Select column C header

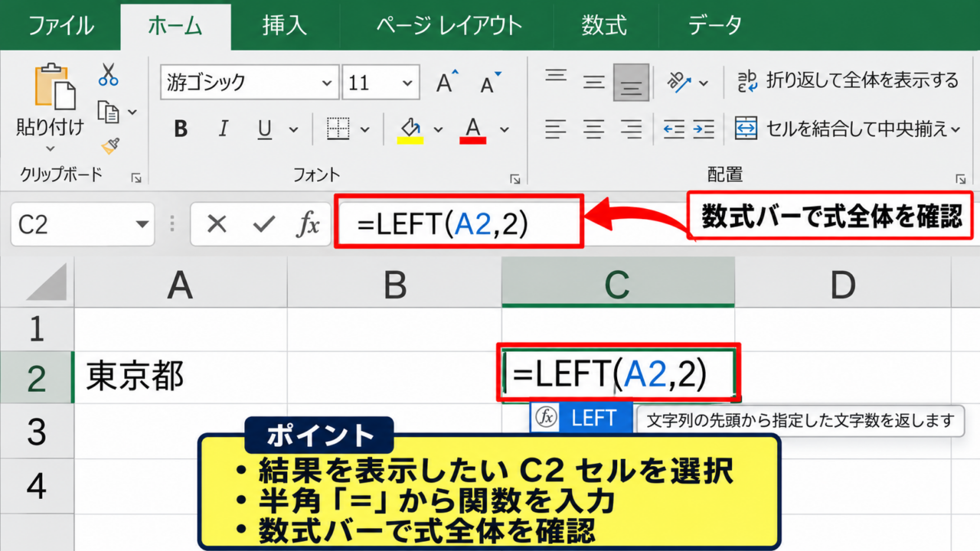(x=618, y=283)
